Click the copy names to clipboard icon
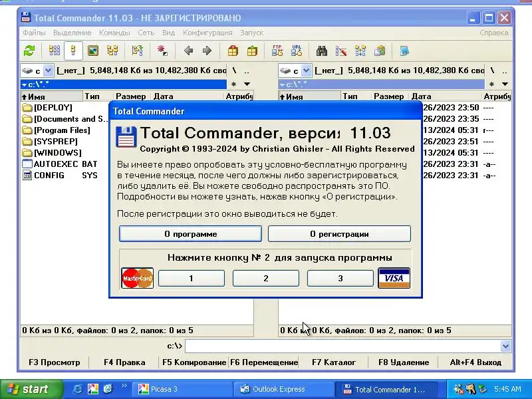 pyautogui.click(x=380, y=51)
